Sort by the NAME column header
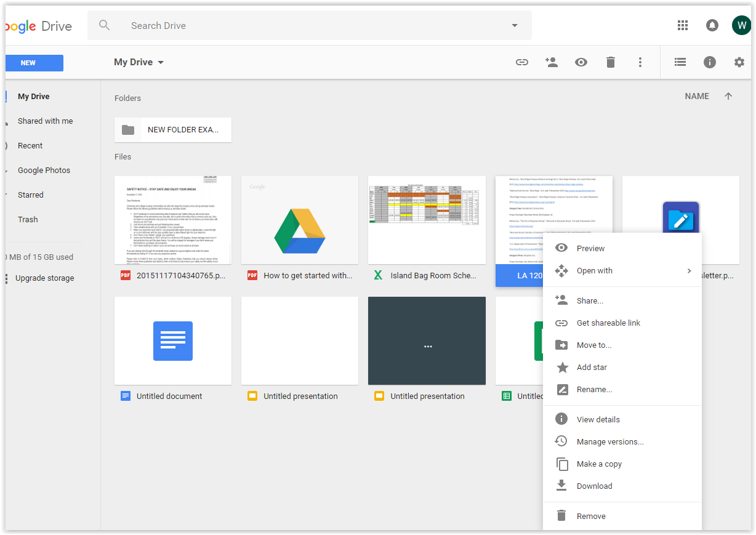The height and width of the screenshot is (535, 756). [x=697, y=96]
